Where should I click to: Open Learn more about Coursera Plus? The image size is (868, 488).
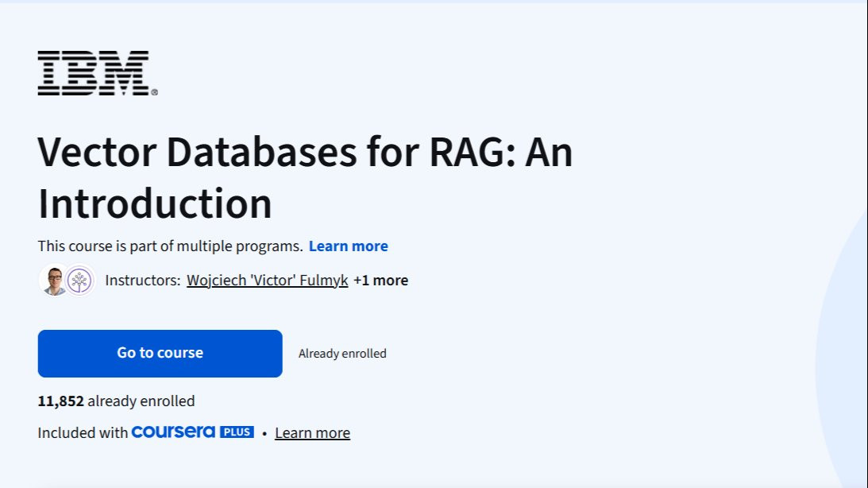(x=312, y=433)
